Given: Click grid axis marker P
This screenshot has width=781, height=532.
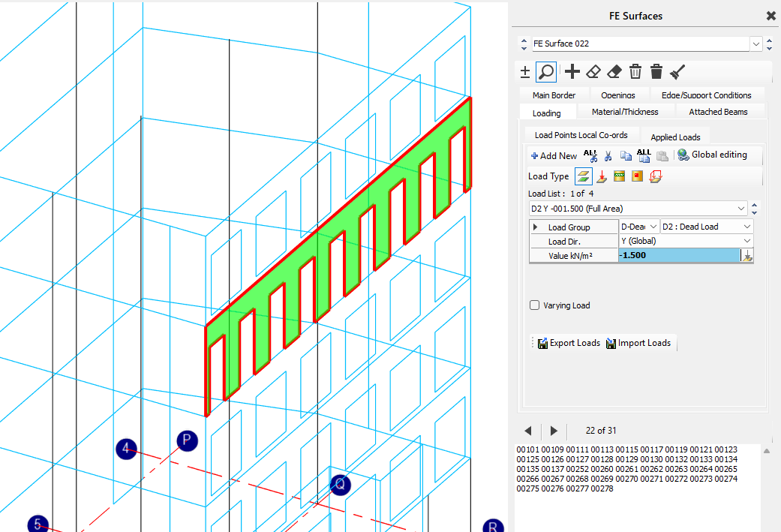Looking at the screenshot, I should pos(187,441).
